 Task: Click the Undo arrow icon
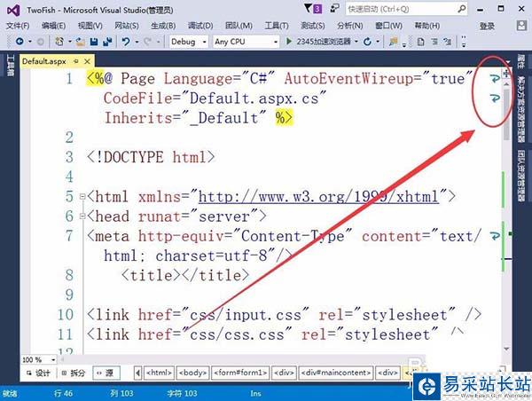(x=126, y=42)
